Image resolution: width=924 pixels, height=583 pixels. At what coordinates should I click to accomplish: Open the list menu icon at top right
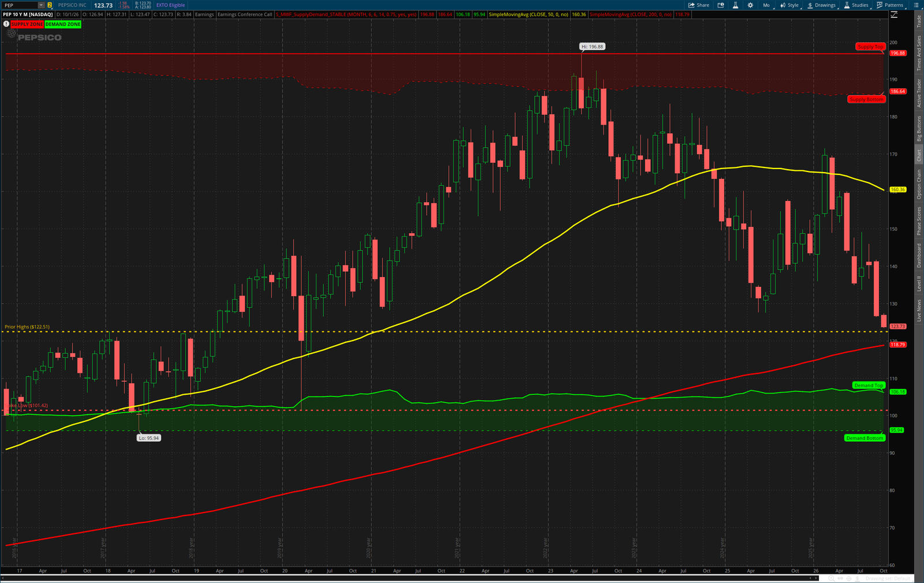(x=916, y=5)
